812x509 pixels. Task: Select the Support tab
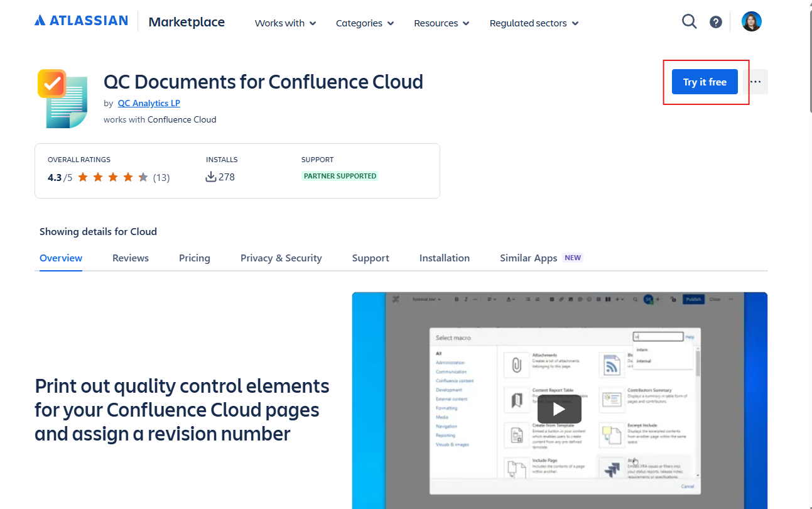tap(371, 258)
